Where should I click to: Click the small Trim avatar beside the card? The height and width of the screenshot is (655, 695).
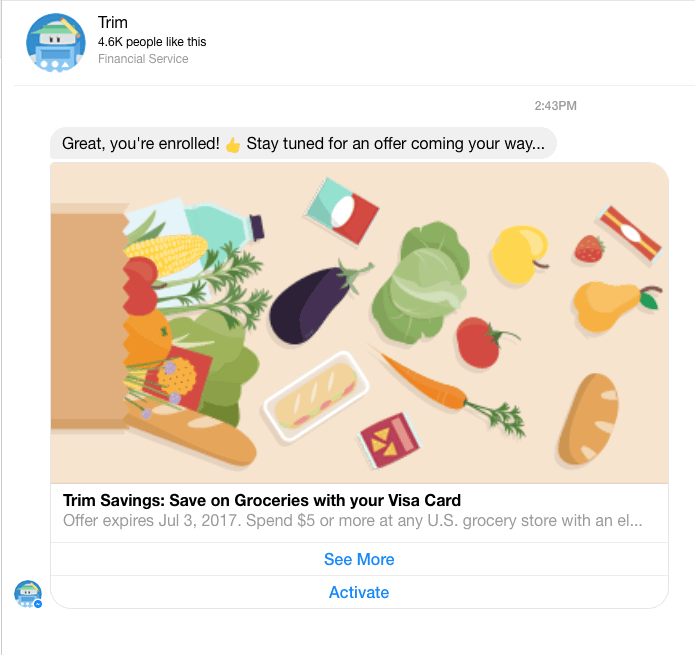pyautogui.click(x=28, y=594)
